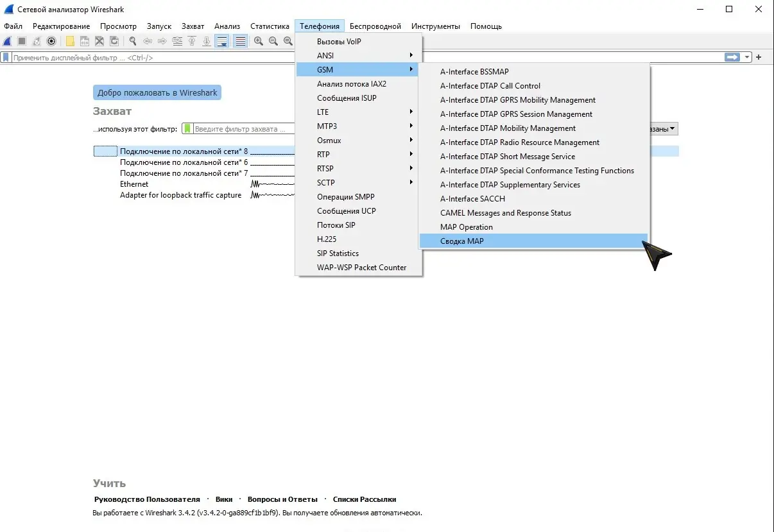The image size is (774, 532).
Task: Restart the current capture icon
Action: [x=37, y=41]
